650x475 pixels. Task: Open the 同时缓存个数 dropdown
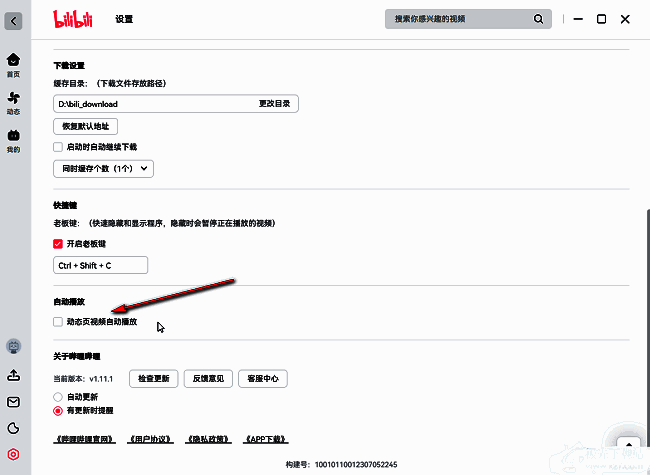click(x=103, y=169)
